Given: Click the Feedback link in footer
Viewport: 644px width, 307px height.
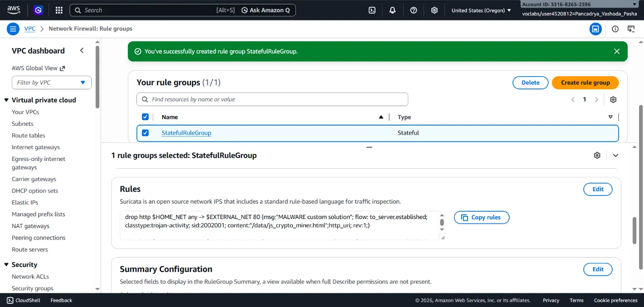Looking at the screenshot, I should pos(61,300).
